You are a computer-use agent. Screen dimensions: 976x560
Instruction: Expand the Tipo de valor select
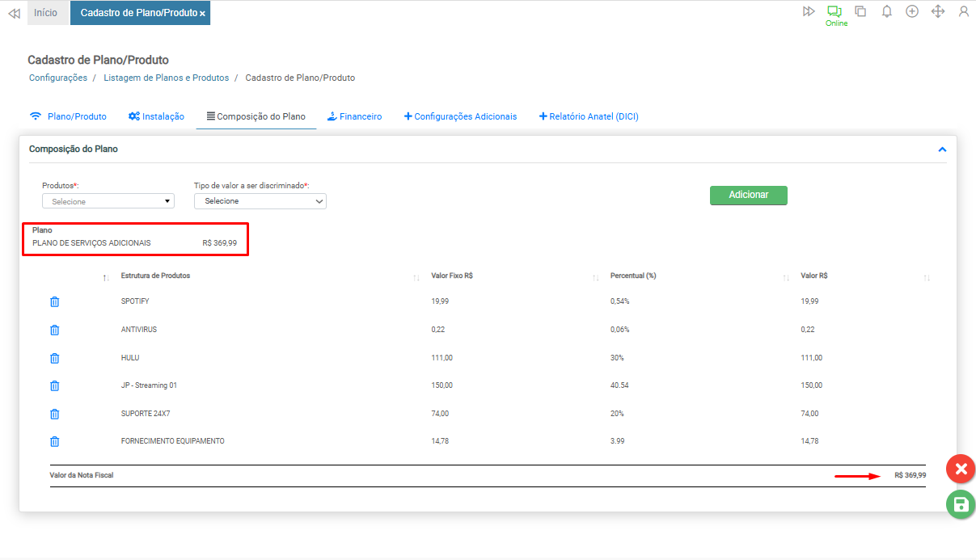tap(260, 201)
